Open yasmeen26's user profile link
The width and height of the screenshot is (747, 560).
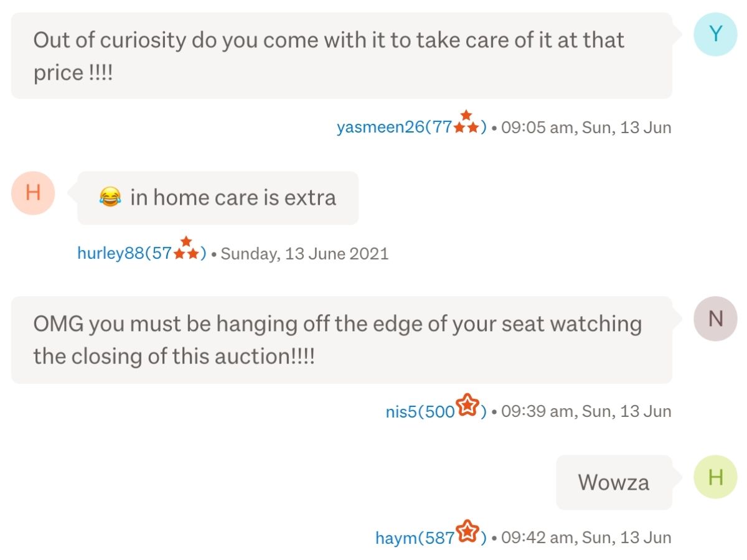(411, 128)
